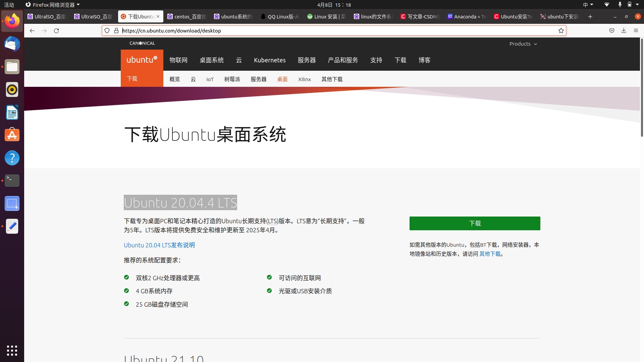Click the Firefox reload page icon
This screenshot has height=362, width=644.
[x=56, y=31]
